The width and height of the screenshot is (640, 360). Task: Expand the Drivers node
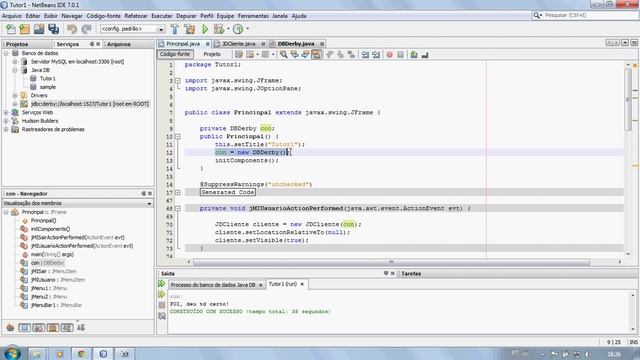pyautogui.click(x=15, y=96)
